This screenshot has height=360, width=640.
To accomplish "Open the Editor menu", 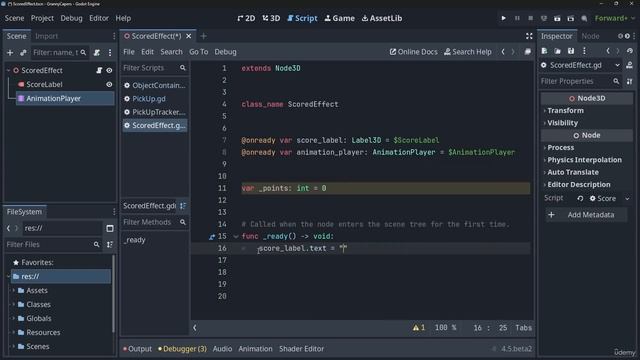I will pos(99,18).
